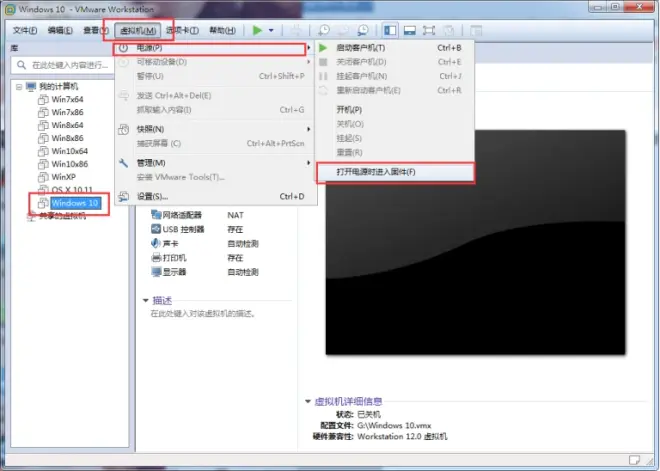
Task: Click the printer device icon
Action: click(x=156, y=258)
